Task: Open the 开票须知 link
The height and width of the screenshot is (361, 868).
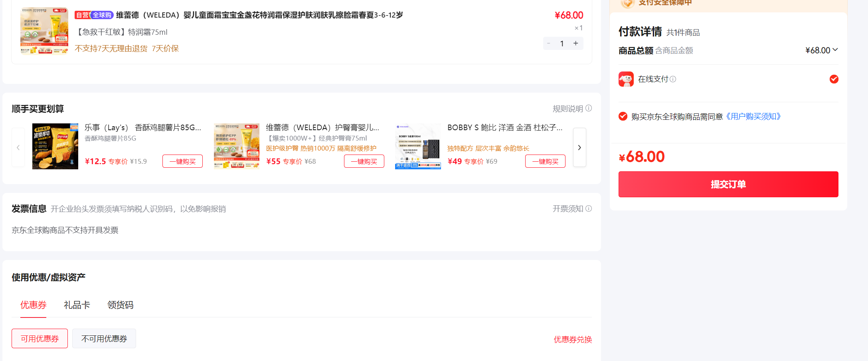Action: (567, 209)
